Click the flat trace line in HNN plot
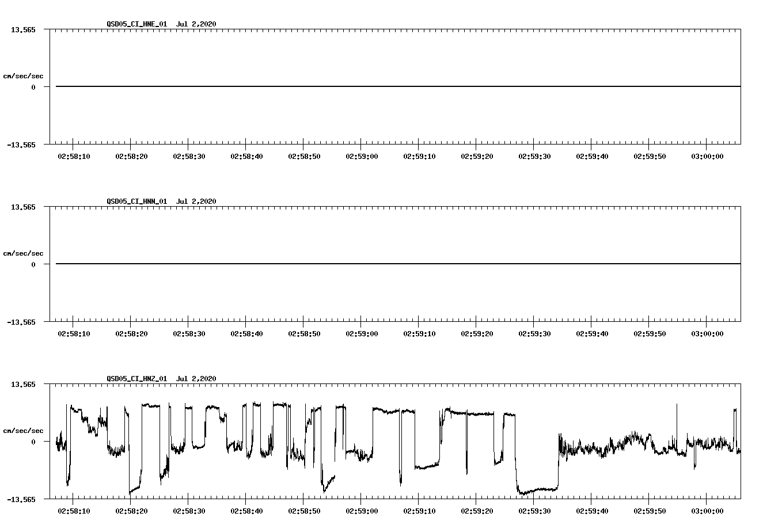782x532 pixels. coord(398,264)
